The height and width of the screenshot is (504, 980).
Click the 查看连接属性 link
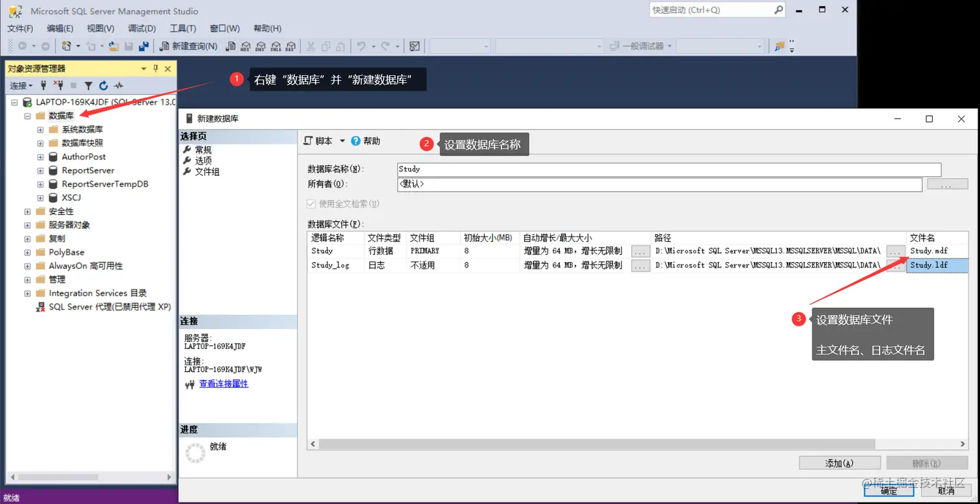(224, 384)
